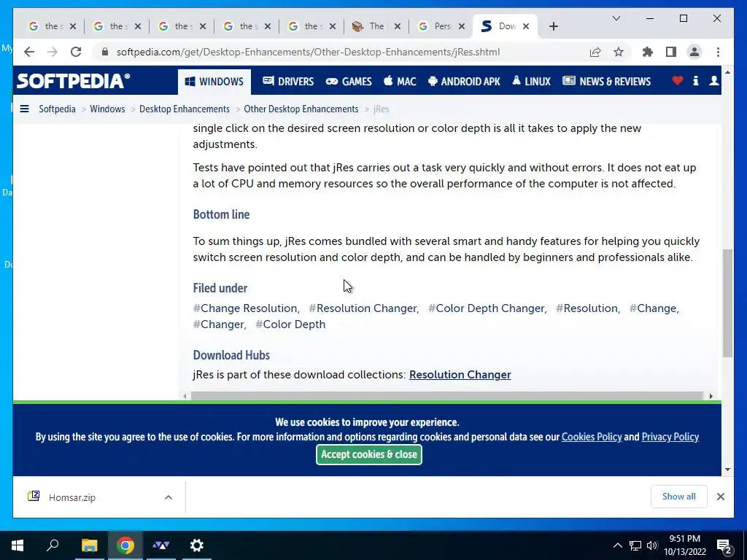Toggle the Chrome side panel icon
The width and height of the screenshot is (747, 560).
pyautogui.click(x=671, y=52)
